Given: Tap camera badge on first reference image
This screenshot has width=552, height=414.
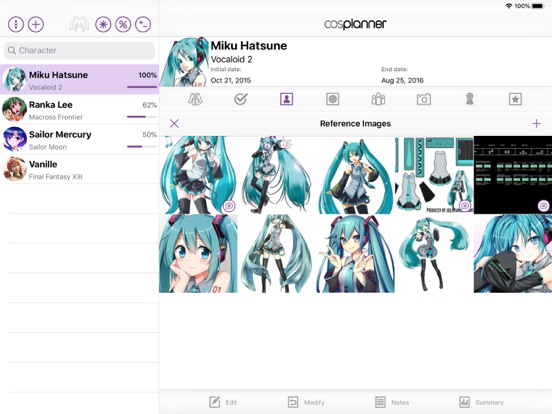Looking at the screenshot, I should pyautogui.click(x=229, y=206).
